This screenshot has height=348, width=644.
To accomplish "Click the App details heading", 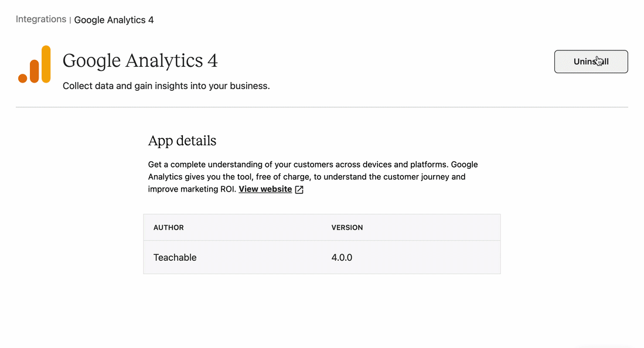I will pos(182,141).
